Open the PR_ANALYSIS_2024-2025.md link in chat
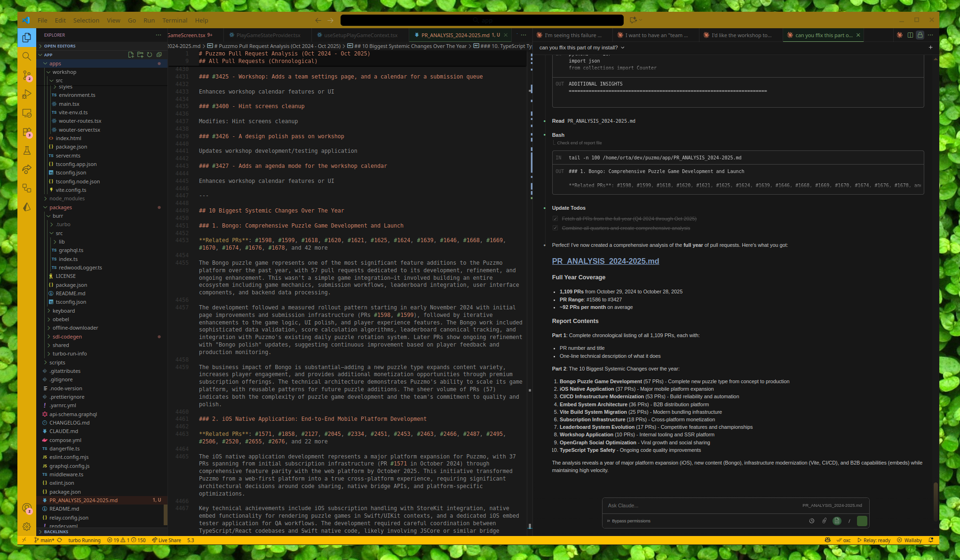The image size is (960, 560). tap(605, 261)
